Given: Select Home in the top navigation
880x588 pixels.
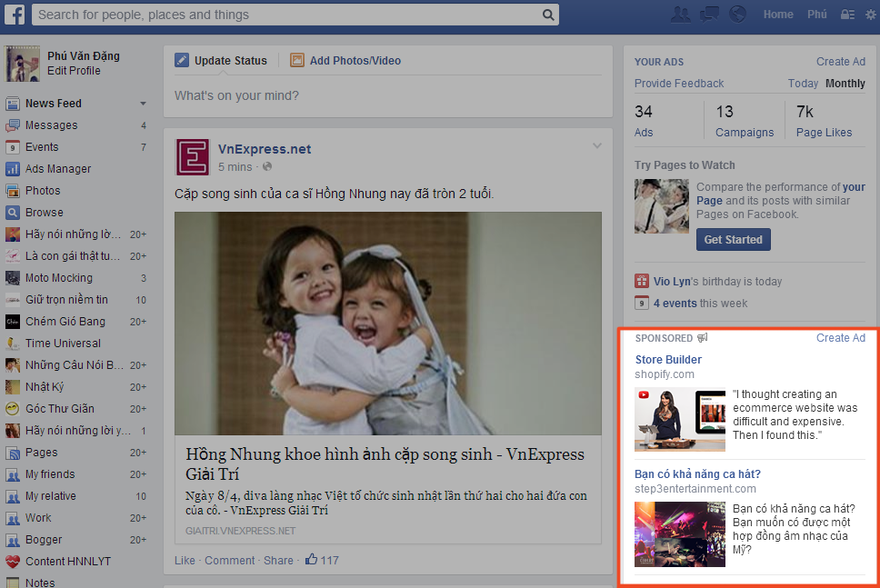Looking at the screenshot, I should tap(778, 15).
